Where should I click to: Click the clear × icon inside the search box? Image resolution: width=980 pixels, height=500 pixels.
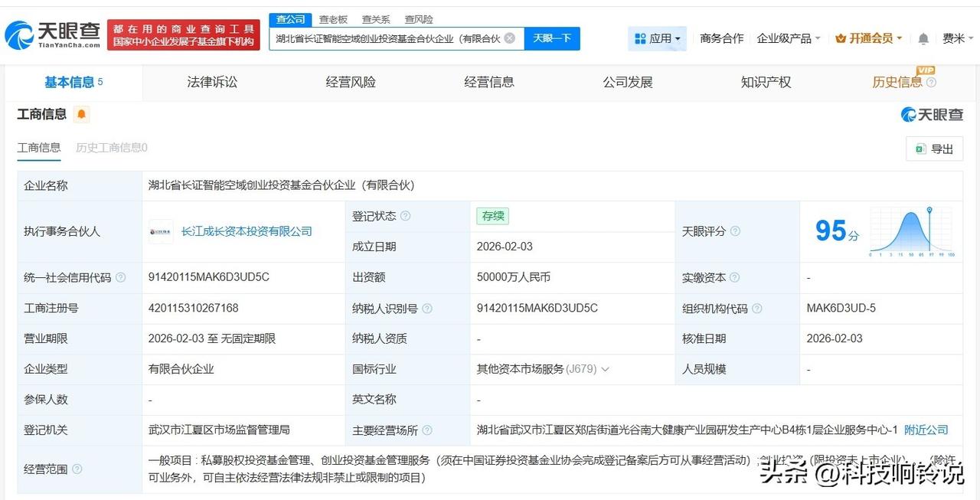(509, 38)
